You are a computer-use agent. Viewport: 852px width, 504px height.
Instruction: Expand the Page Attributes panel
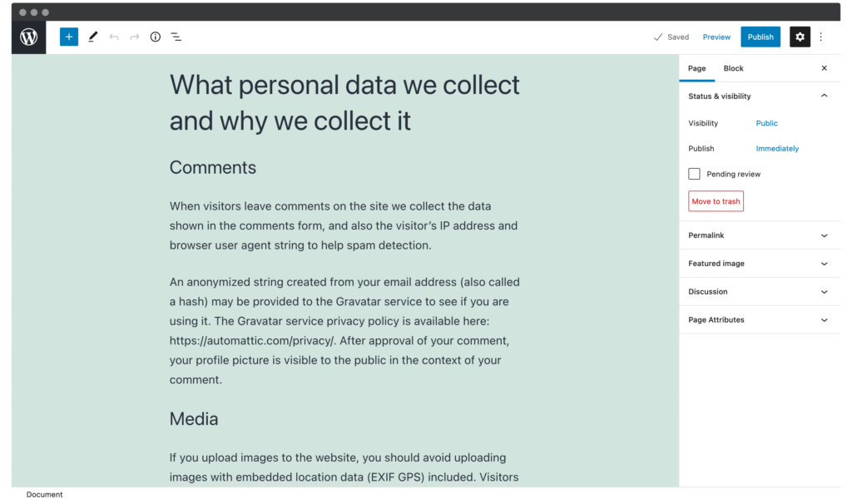coord(824,320)
